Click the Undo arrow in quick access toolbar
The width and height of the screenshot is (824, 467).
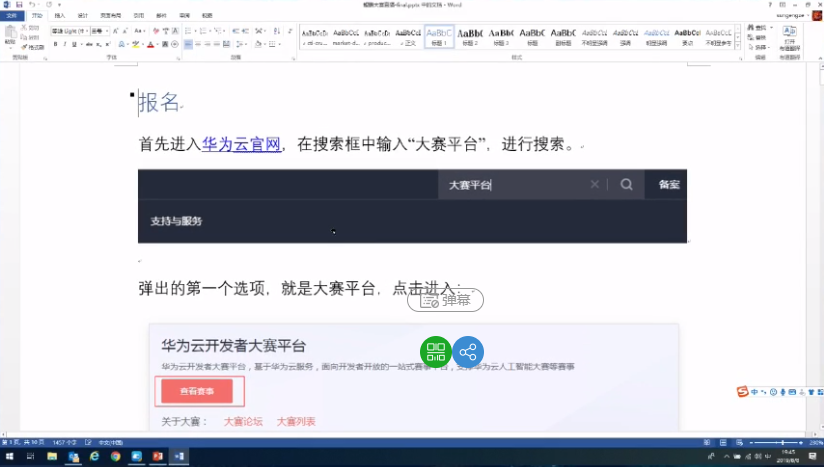point(32,4)
